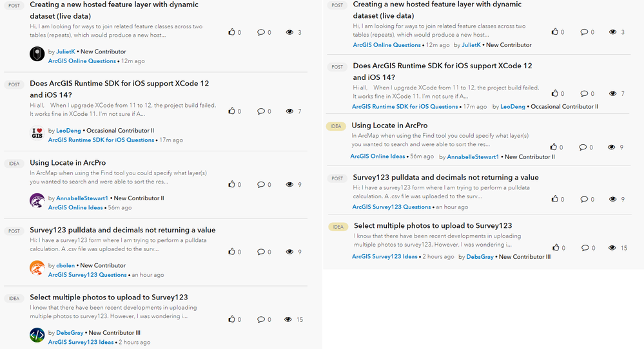Click comment icon on left hosted feature layer post
Viewport: 644px width, 349px height.
260,32
